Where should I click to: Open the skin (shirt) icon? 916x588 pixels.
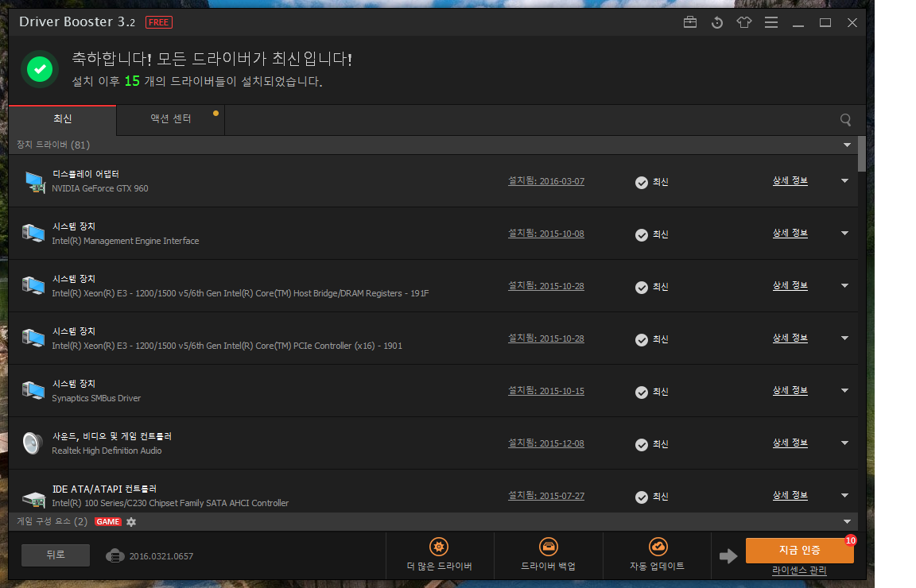coord(744,22)
